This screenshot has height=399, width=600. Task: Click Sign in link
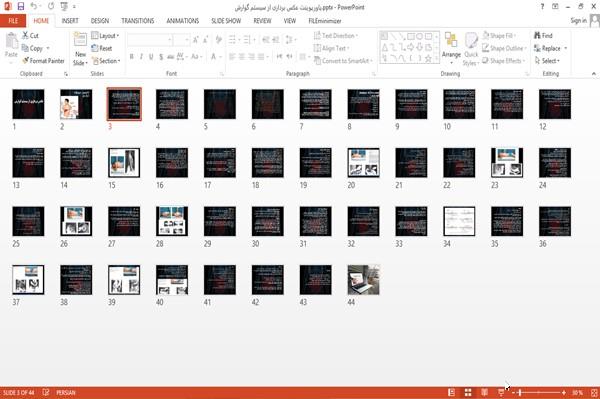[x=578, y=21]
